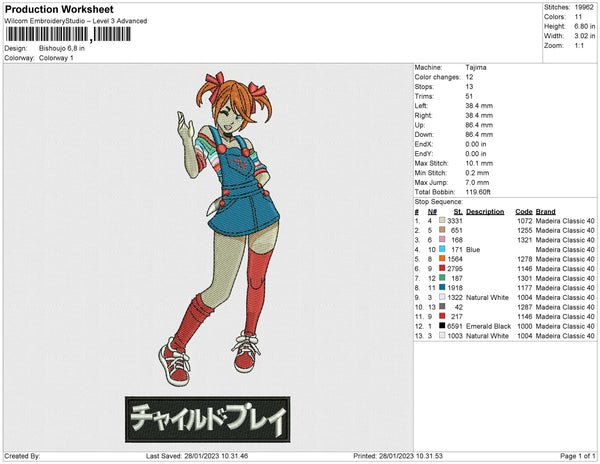Image resolution: width=600 pixels, height=464 pixels.
Task: Click the white swatch with 1322 stitches
Action: (442, 297)
